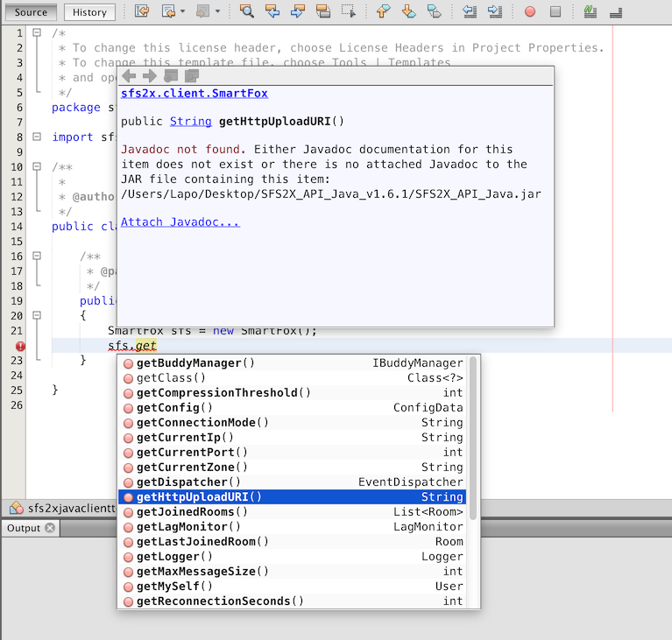Click the Attach Javadoc link
The image size is (672, 640).
[180, 222]
